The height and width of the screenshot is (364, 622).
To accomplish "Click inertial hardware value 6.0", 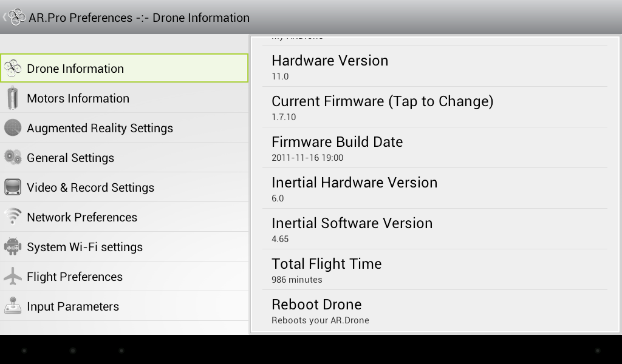I will click(278, 198).
